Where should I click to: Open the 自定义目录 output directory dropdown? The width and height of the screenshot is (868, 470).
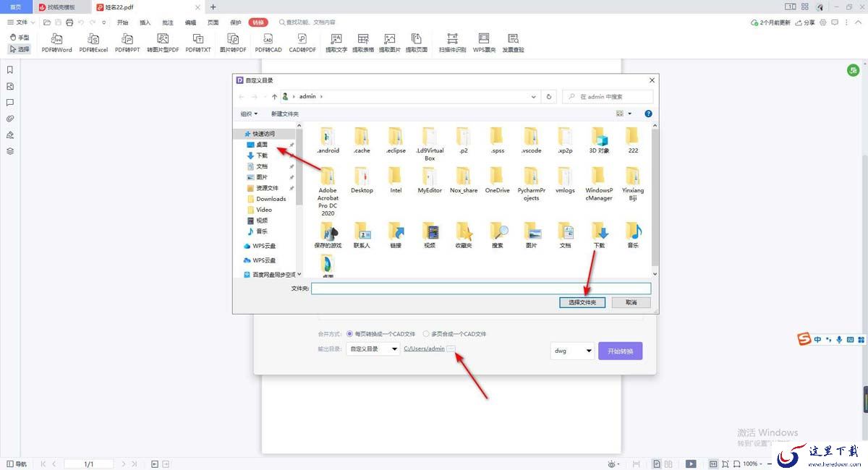[x=373, y=349]
